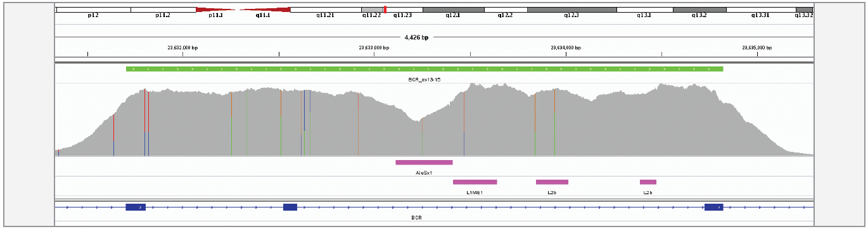Click the 23,634,000 bp ruler position
Screen dimensions: 868x229
(566, 47)
